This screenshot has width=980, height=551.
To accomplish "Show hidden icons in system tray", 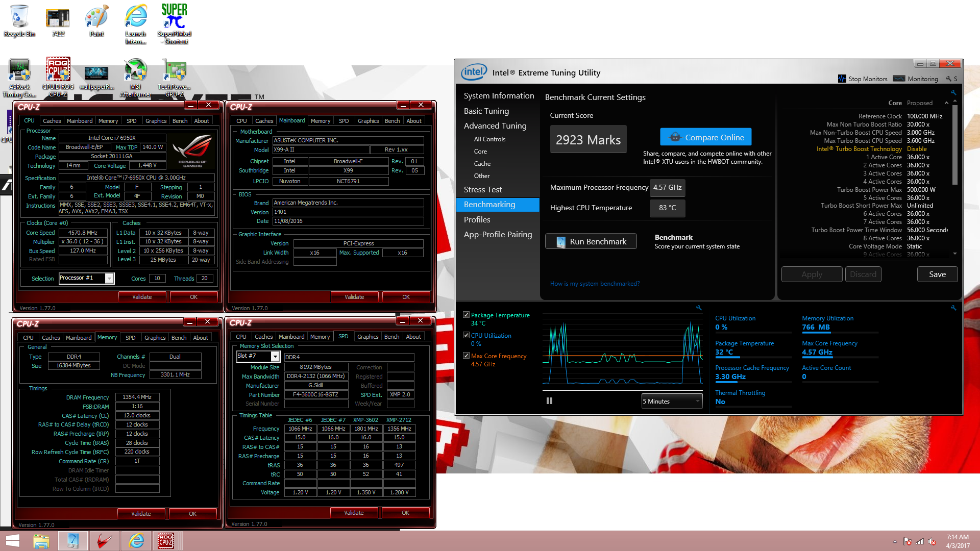I will click(895, 541).
